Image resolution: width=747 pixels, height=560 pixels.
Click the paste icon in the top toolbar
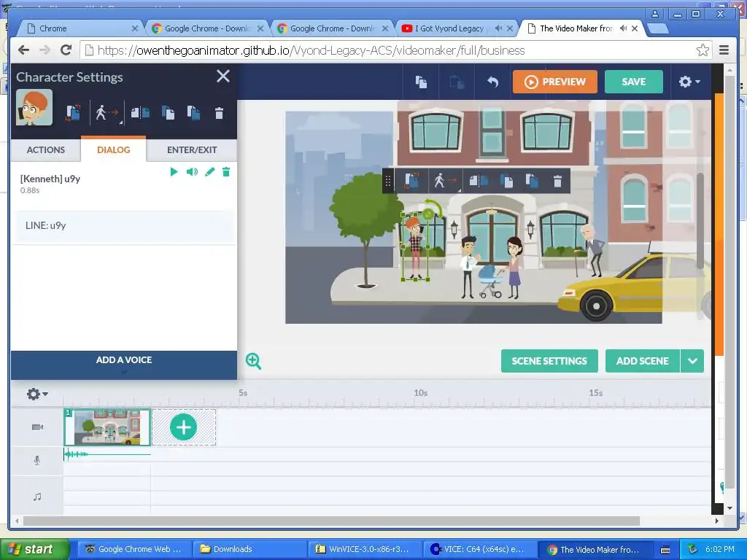457,82
